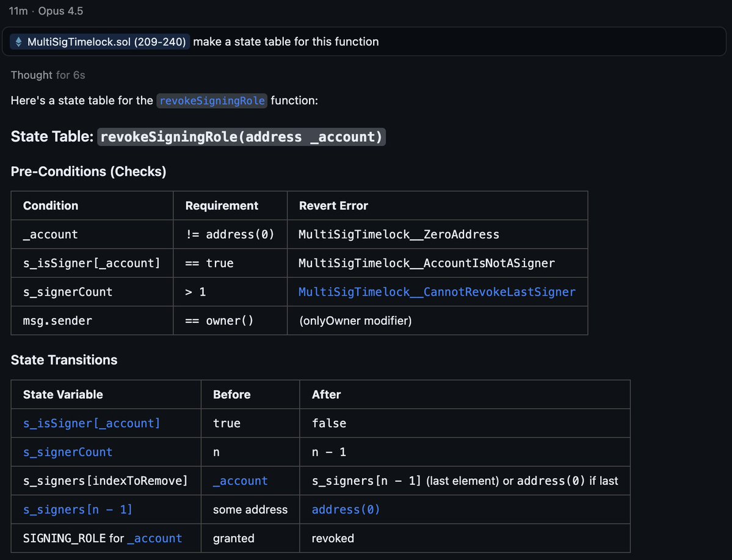Open the MultiSigTimelock.sol (209-240) file chip

[100, 42]
